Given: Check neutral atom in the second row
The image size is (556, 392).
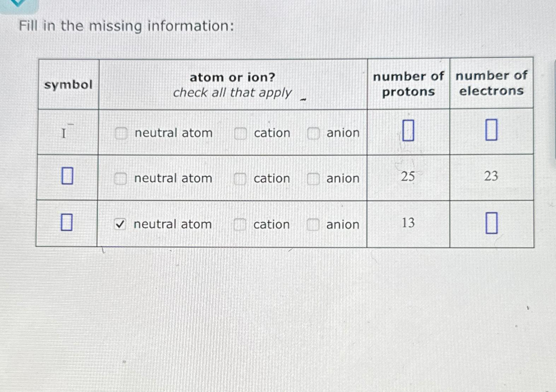Looking at the screenshot, I should pyautogui.click(x=121, y=179).
